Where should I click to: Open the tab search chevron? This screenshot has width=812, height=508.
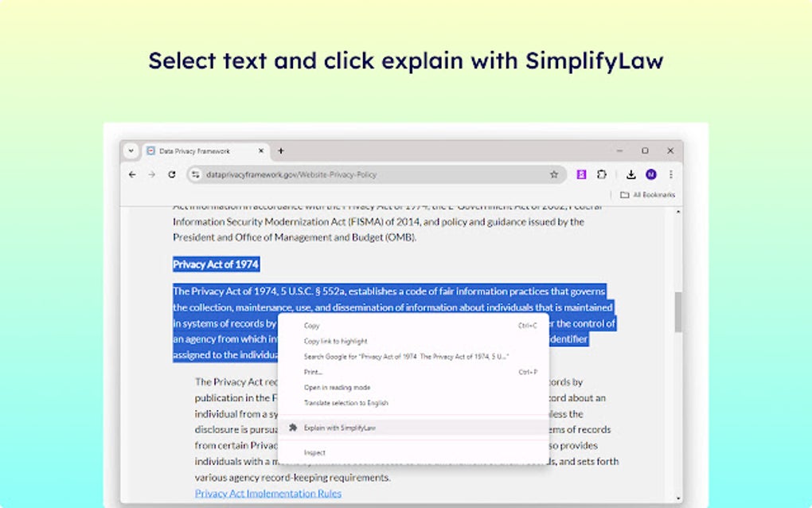[x=131, y=150]
